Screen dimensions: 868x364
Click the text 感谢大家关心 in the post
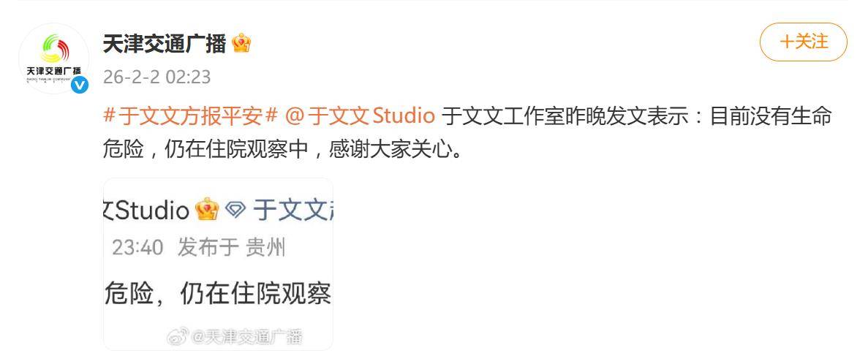[390, 150]
